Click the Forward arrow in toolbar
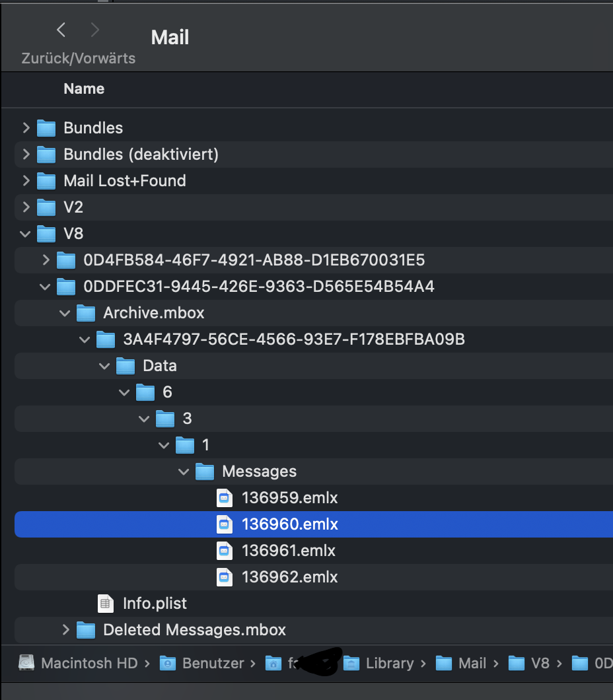This screenshot has width=613, height=700. click(94, 30)
